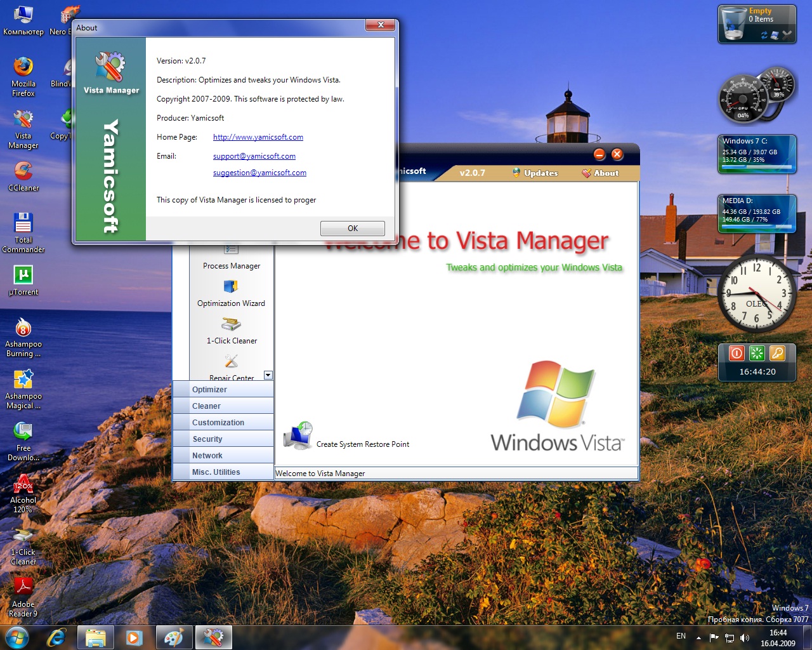Open About in Vista Manager header
The image size is (812, 650).
(x=600, y=173)
